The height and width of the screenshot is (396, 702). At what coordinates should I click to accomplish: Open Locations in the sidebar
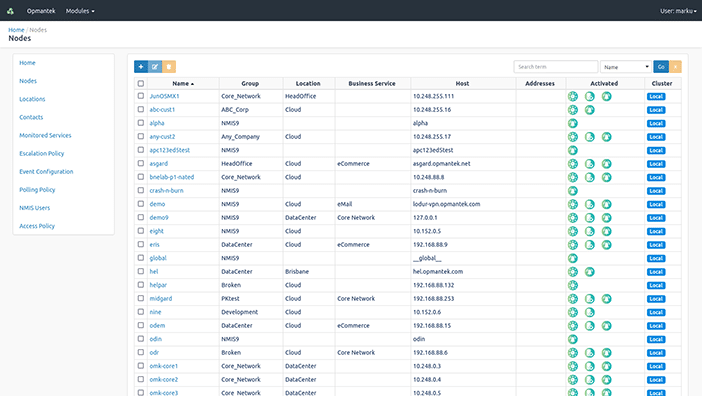tap(32, 99)
